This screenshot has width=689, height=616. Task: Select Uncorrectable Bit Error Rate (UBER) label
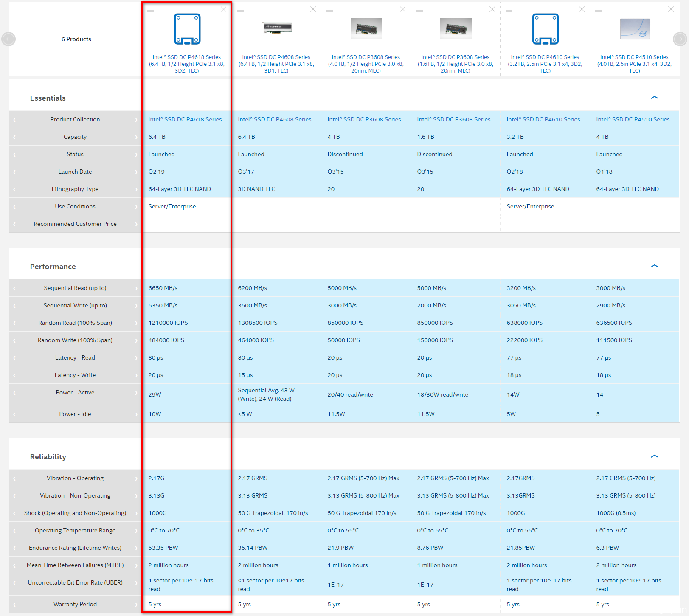tap(75, 582)
